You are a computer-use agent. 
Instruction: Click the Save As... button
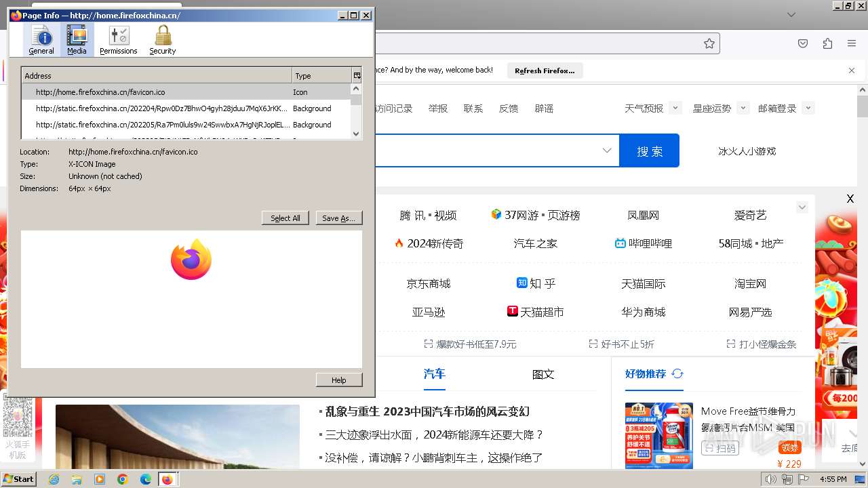pyautogui.click(x=339, y=218)
